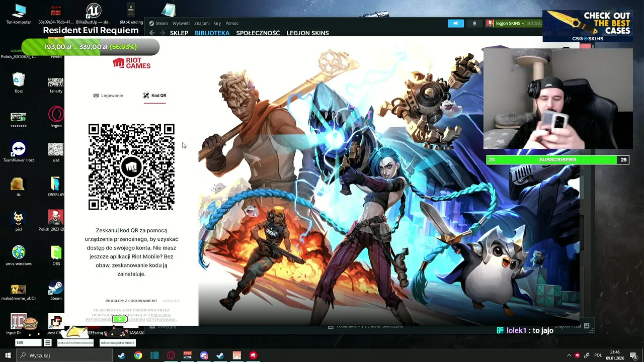Open the LEGJON SKINS profile section
The image size is (644, 362).
(307, 33)
